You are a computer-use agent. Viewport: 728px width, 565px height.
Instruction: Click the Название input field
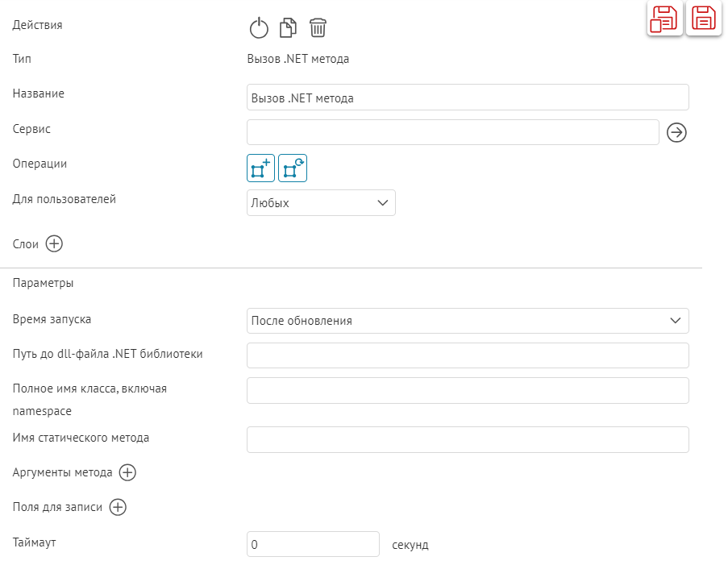[468, 98]
